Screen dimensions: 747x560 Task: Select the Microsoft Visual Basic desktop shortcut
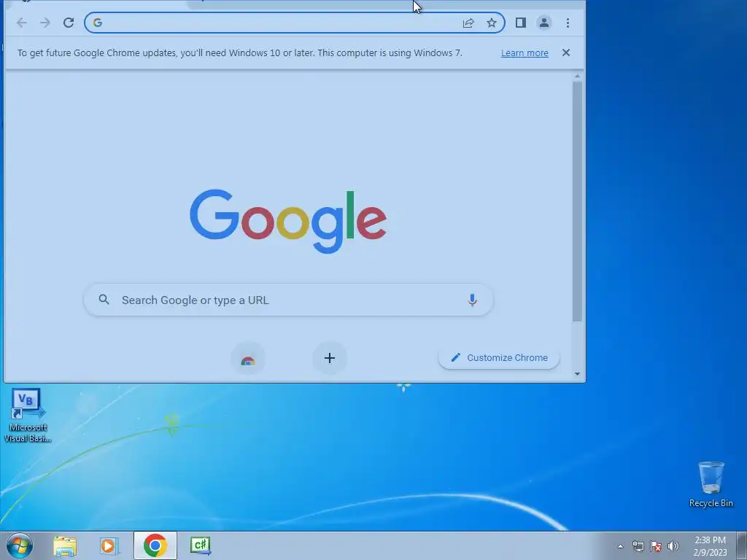pos(28,416)
